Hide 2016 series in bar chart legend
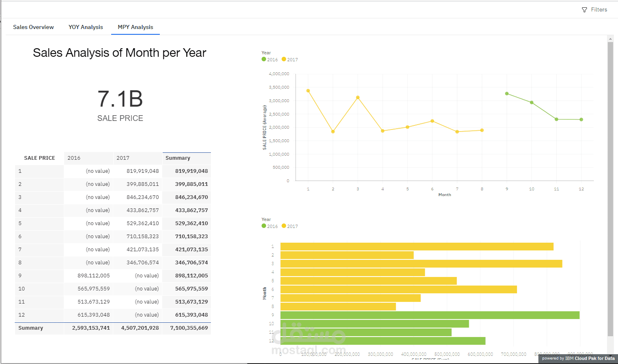 [x=270, y=226]
